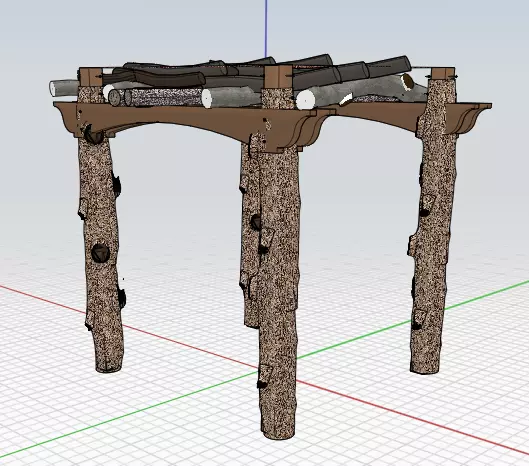The width and height of the screenshot is (529, 466).
Task: Click the blue vertical axis line
Action: [266, 29]
